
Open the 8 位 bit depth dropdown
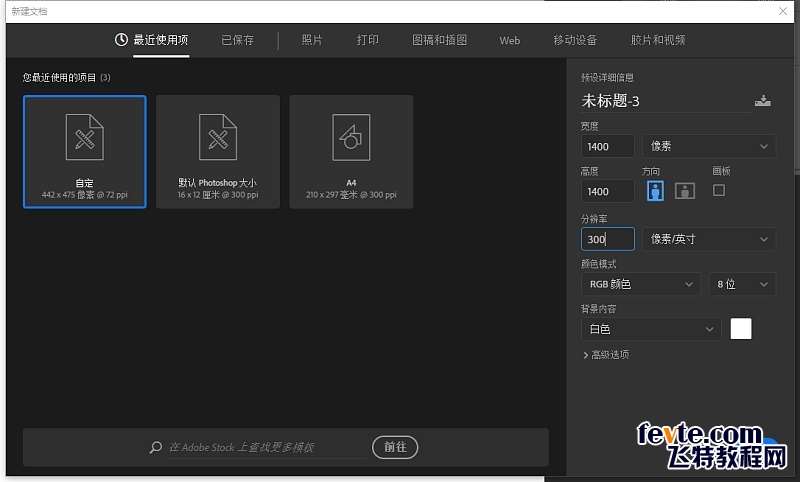pos(742,284)
